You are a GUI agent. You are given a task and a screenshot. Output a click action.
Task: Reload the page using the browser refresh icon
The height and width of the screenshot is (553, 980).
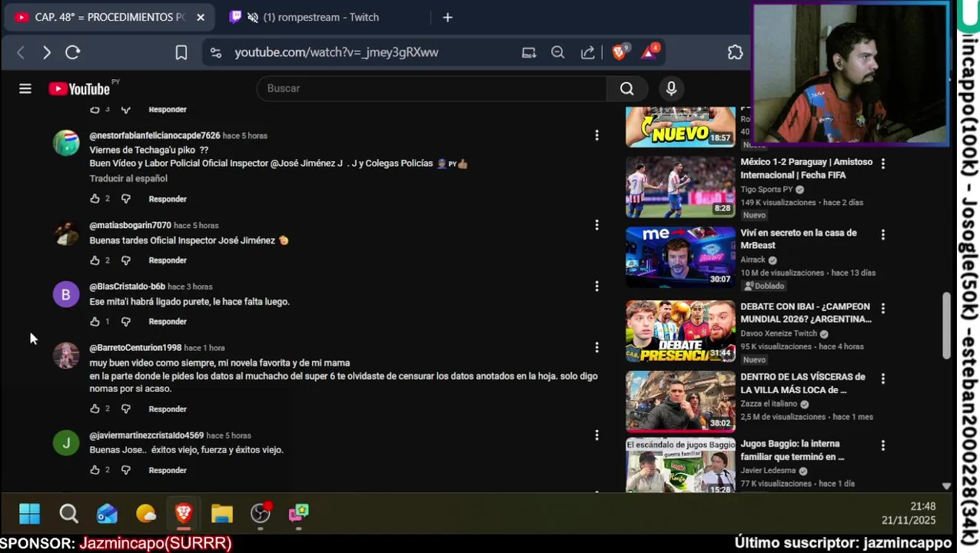pos(72,52)
